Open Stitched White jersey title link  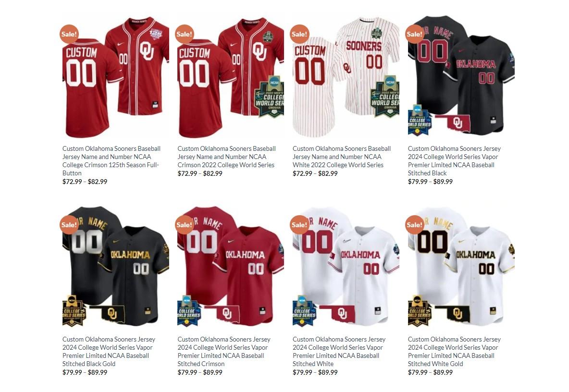(339, 351)
